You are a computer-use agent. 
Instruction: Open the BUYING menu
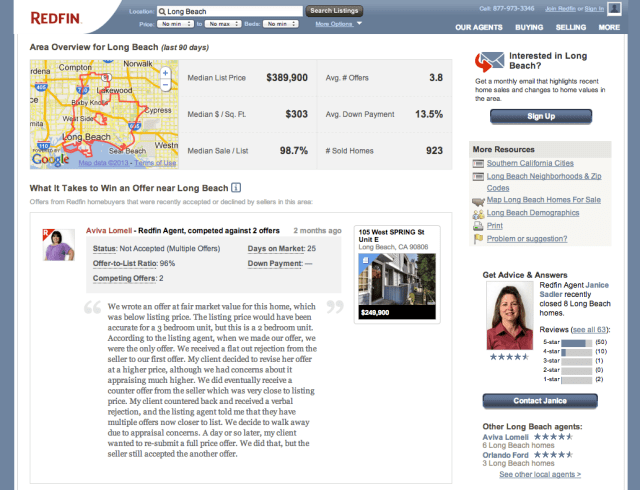[529, 27]
